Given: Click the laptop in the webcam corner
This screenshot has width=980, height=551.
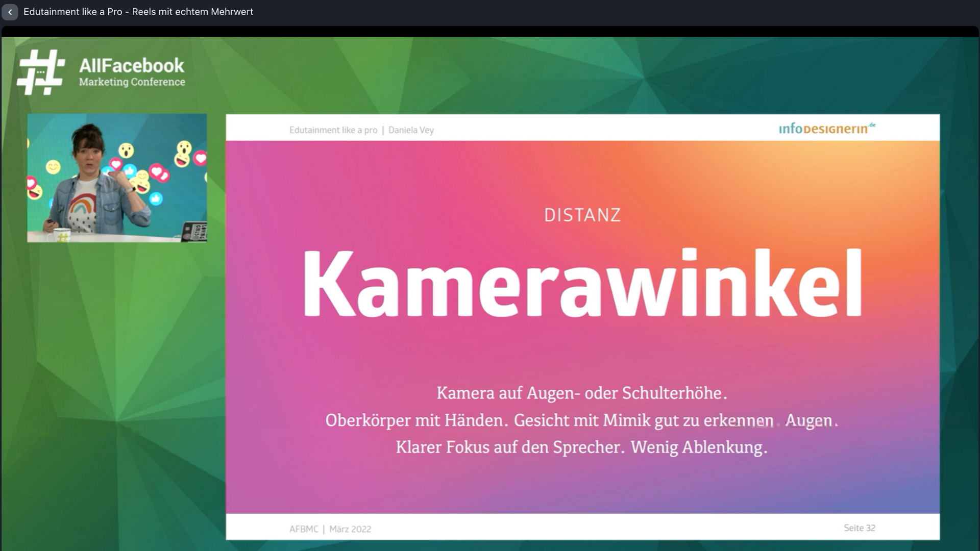Looking at the screenshot, I should pyautogui.click(x=194, y=232).
